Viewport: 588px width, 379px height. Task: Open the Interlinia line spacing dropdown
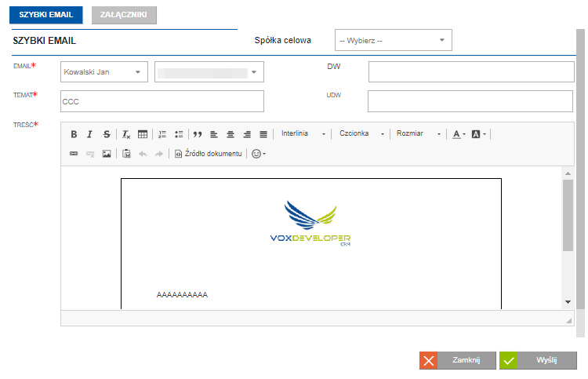303,133
